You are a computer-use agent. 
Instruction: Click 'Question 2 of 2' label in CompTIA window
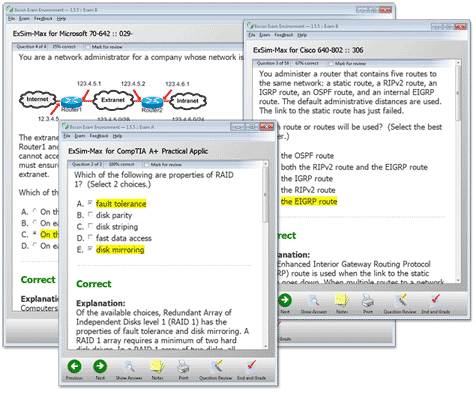87,164
